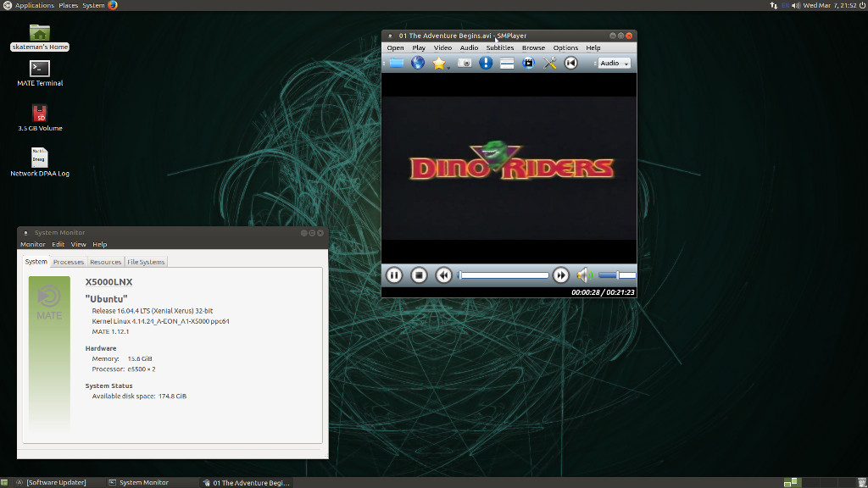Click the MATE logo in System Monitor

pyautogui.click(x=49, y=302)
